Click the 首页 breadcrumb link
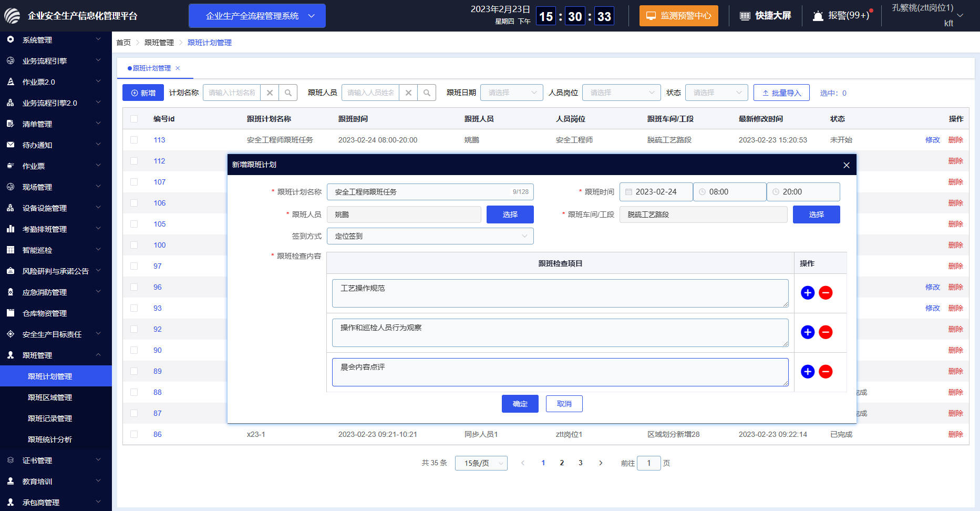This screenshot has width=980, height=511. 123,43
